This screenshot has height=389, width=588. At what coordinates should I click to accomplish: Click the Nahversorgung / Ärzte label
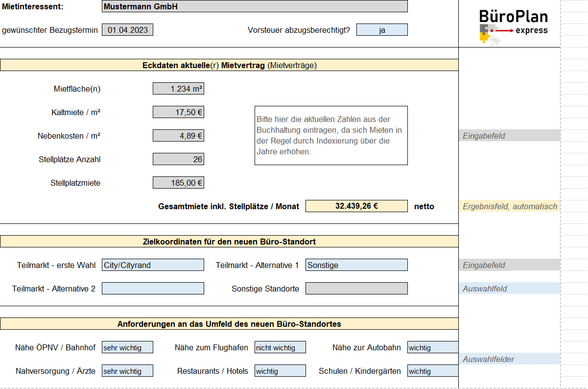pyautogui.click(x=55, y=371)
